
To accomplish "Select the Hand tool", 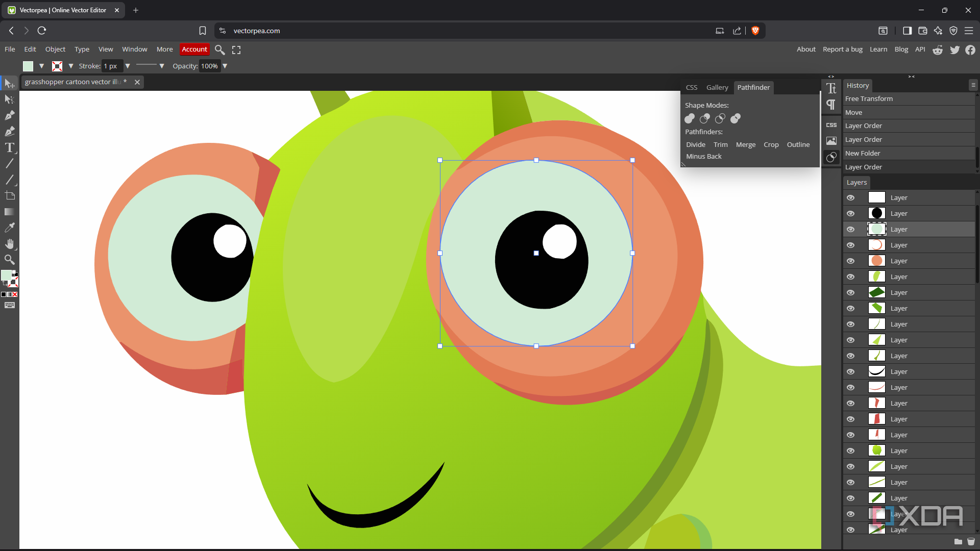I will (x=9, y=243).
